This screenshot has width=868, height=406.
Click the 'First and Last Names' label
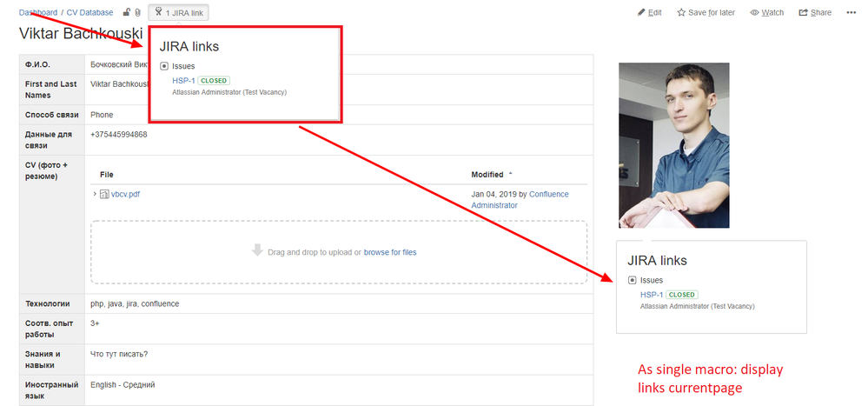50,90
